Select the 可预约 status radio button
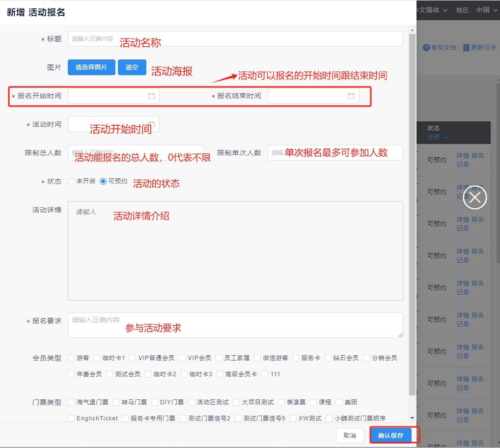The height and width of the screenshot is (448, 500). [103, 181]
